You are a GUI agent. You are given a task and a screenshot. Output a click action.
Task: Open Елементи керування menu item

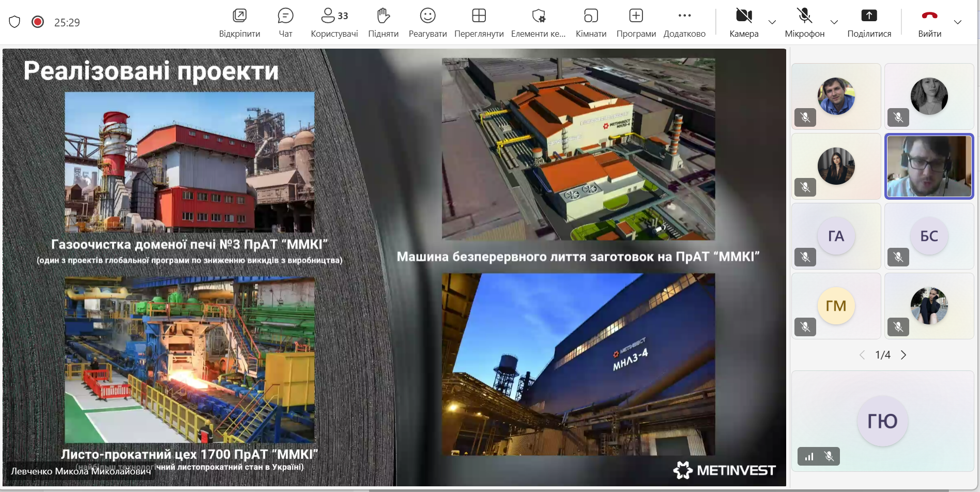(x=538, y=22)
